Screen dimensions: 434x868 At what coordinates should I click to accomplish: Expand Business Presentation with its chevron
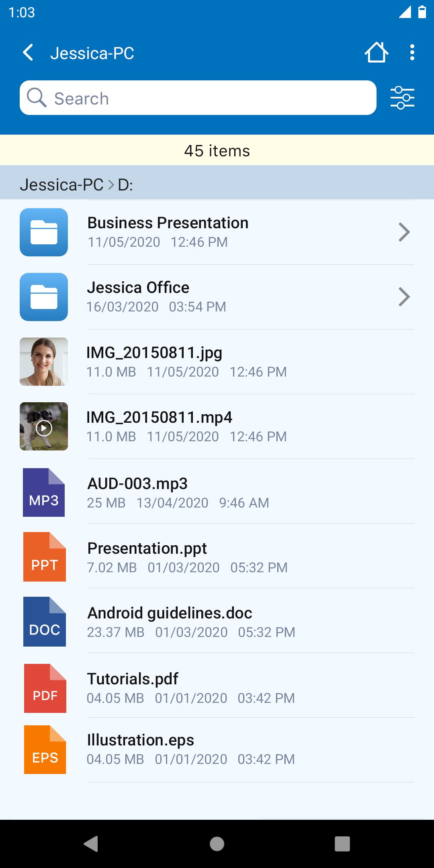point(404,232)
